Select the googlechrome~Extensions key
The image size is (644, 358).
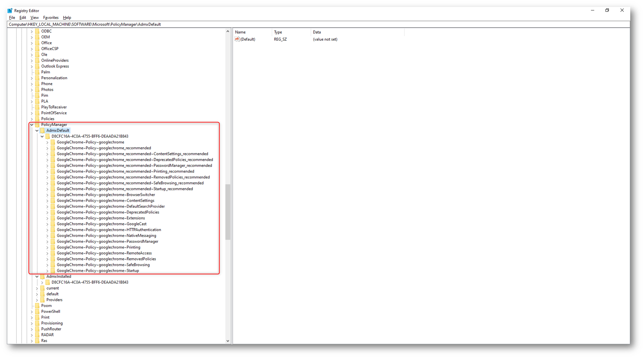point(101,218)
